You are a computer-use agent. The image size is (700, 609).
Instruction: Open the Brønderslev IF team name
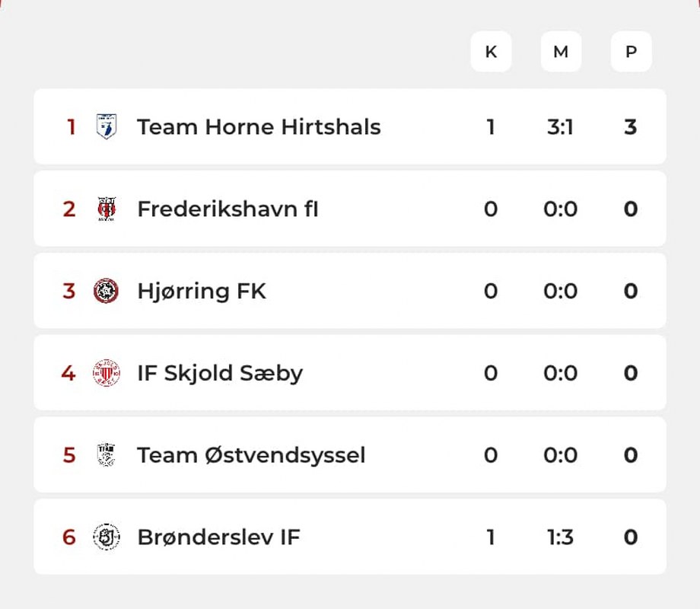218,537
